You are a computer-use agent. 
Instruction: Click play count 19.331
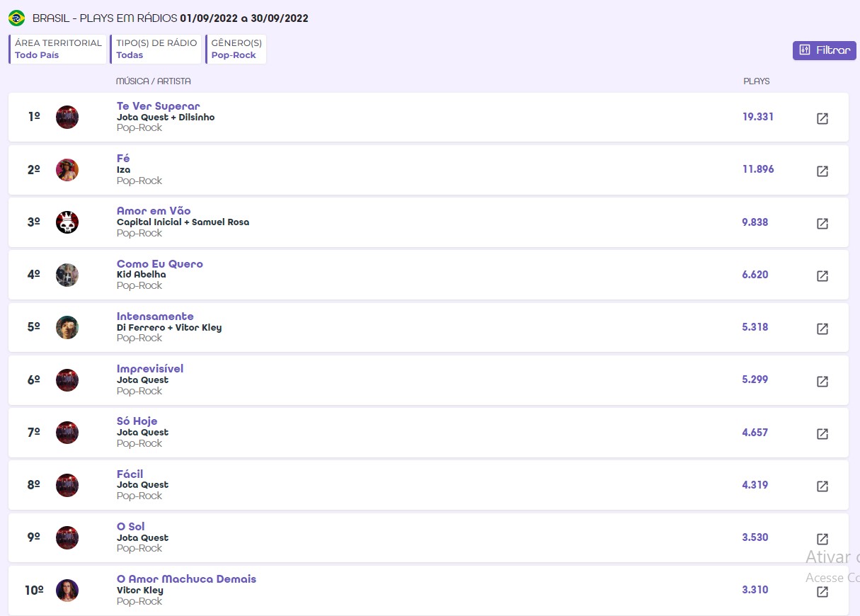(x=758, y=117)
